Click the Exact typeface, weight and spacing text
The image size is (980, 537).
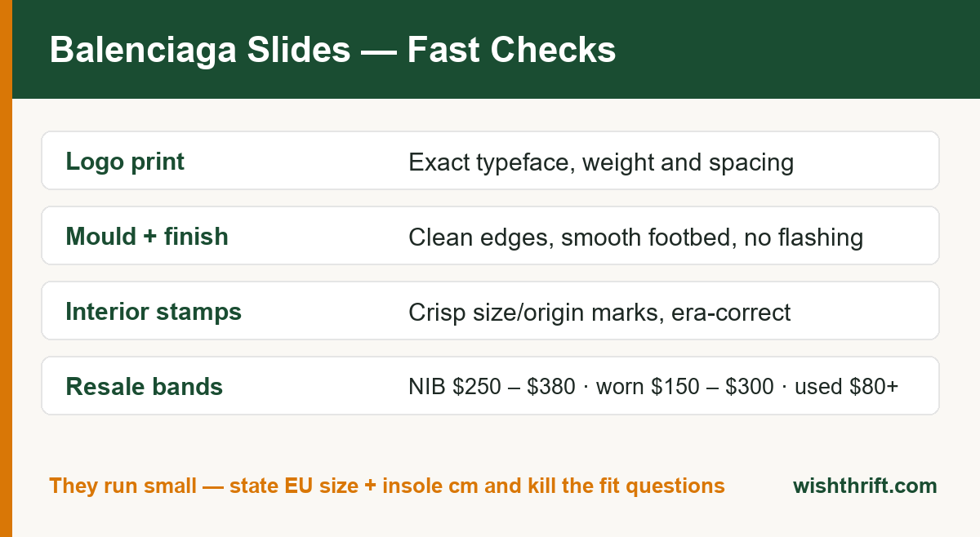click(601, 162)
